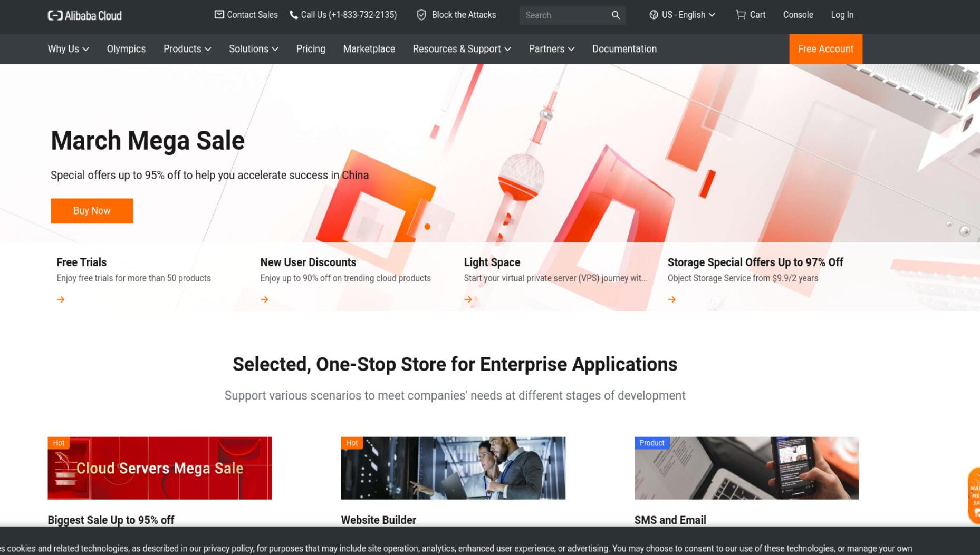Image resolution: width=980 pixels, height=555 pixels.
Task: Expand the Why Us menu
Action: (x=68, y=49)
